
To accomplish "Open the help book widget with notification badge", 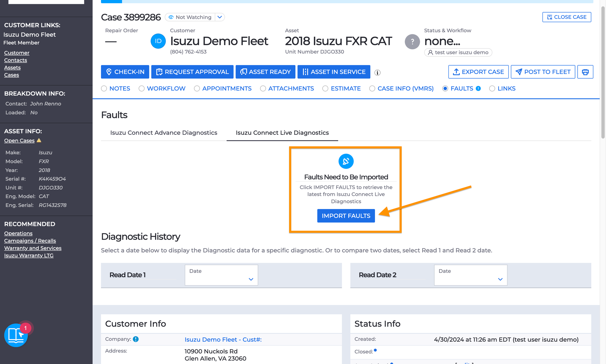I will [x=16, y=335].
